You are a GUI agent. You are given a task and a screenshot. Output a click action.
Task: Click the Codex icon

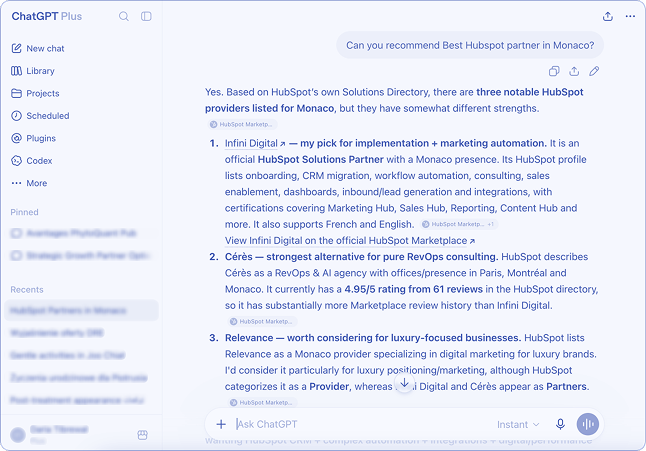coord(16,161)
